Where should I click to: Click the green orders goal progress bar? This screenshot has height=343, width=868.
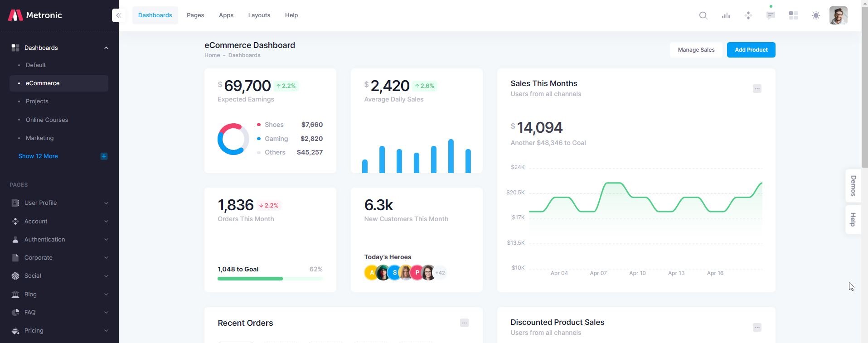(x=250, y=279)
